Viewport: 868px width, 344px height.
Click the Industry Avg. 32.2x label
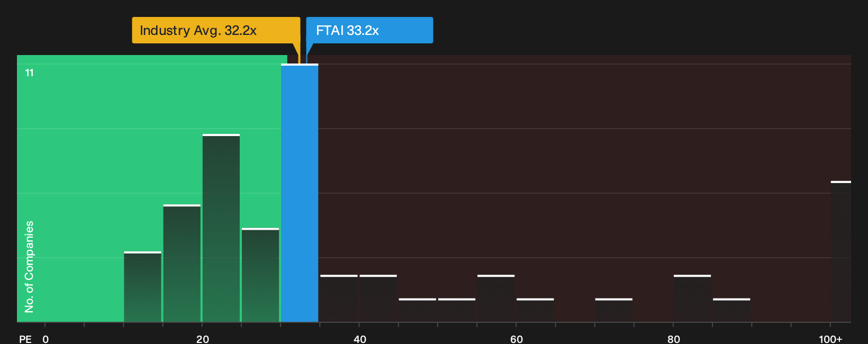click(216, 30)
